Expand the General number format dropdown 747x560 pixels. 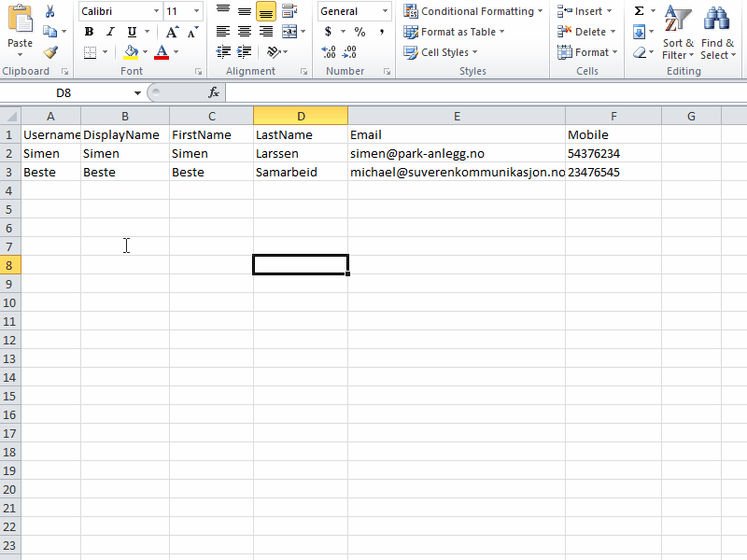[x=385, y=11]
